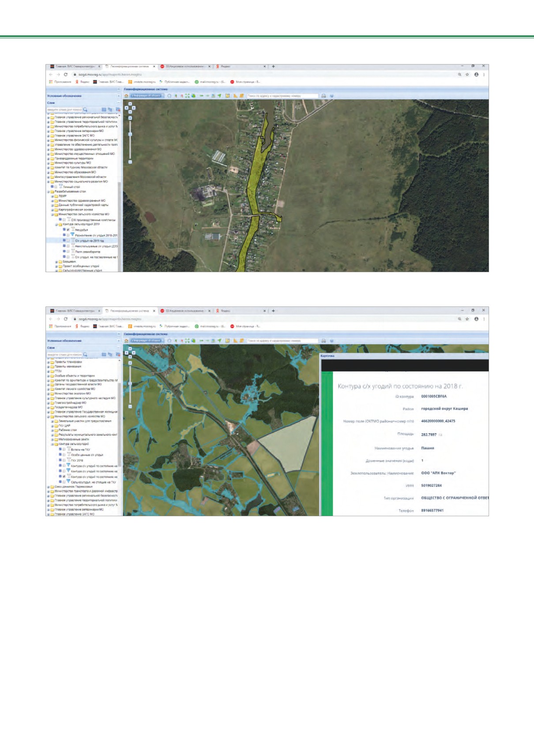This screenshot has height=756, width=534.
Task: Click the yellow map-sheet icon in the lower window's toolbar
Action: tap(227, 340)
